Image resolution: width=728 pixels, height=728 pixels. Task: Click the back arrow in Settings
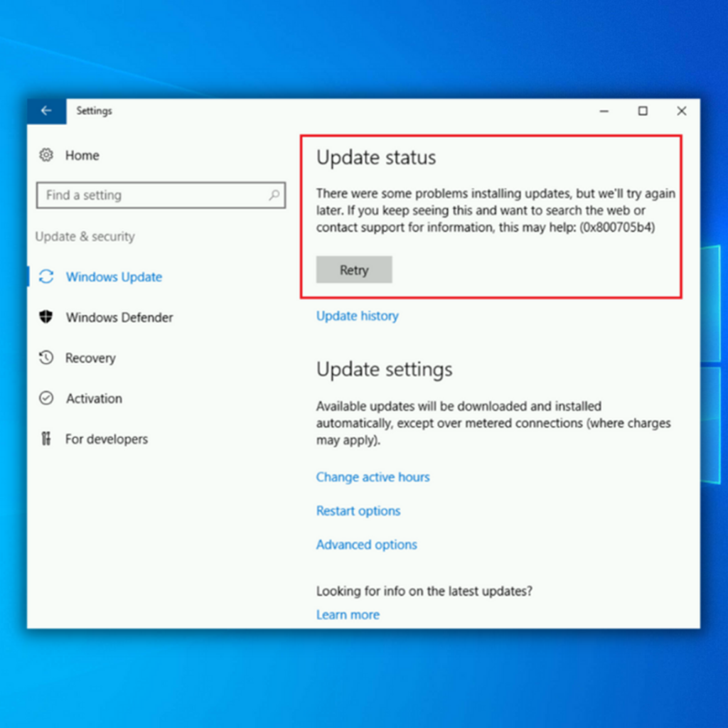46,110
